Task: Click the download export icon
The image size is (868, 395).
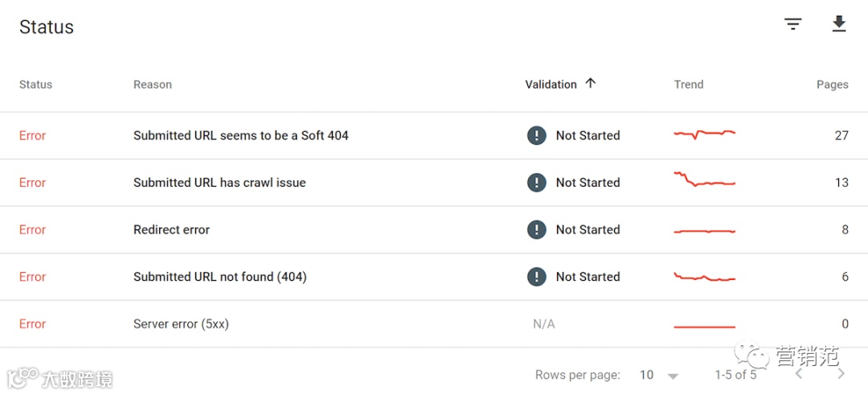Action: [x=839, y=25]
